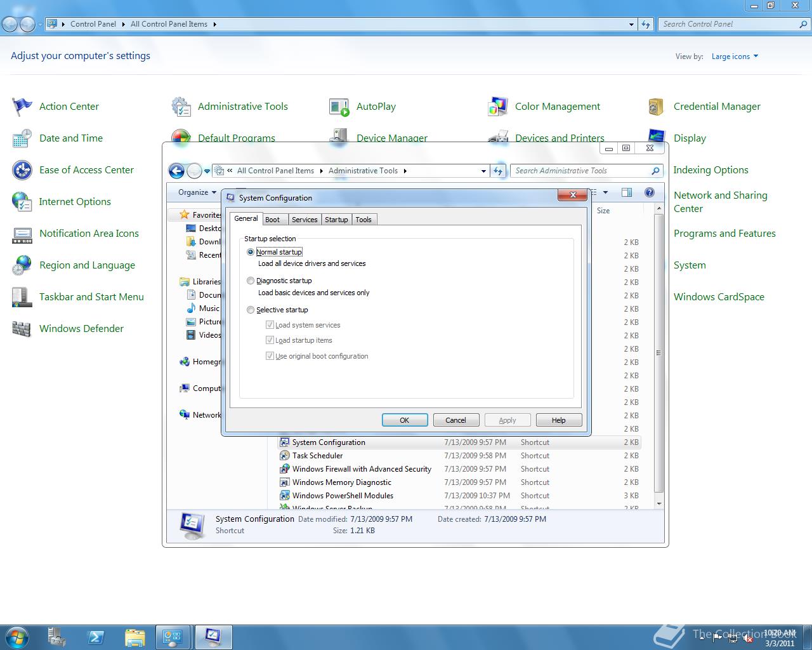
Task: Select Music in the navigation pane
Action: coord(203,308)
